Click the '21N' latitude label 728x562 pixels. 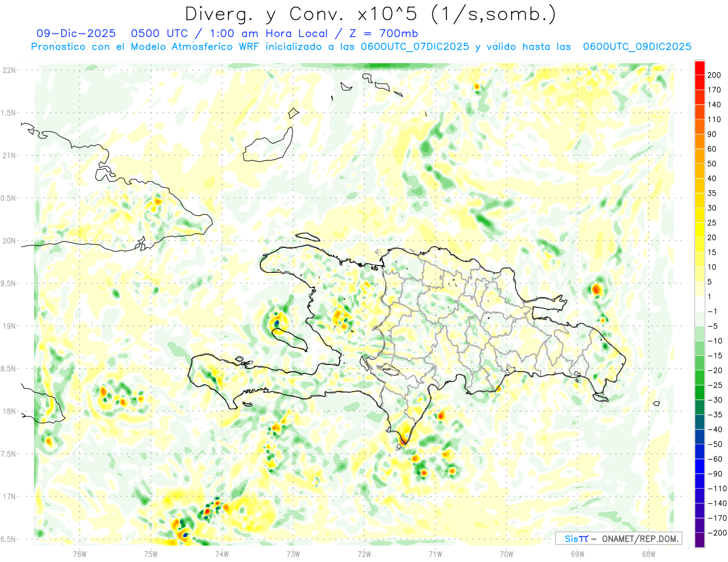tap(9, 156)
